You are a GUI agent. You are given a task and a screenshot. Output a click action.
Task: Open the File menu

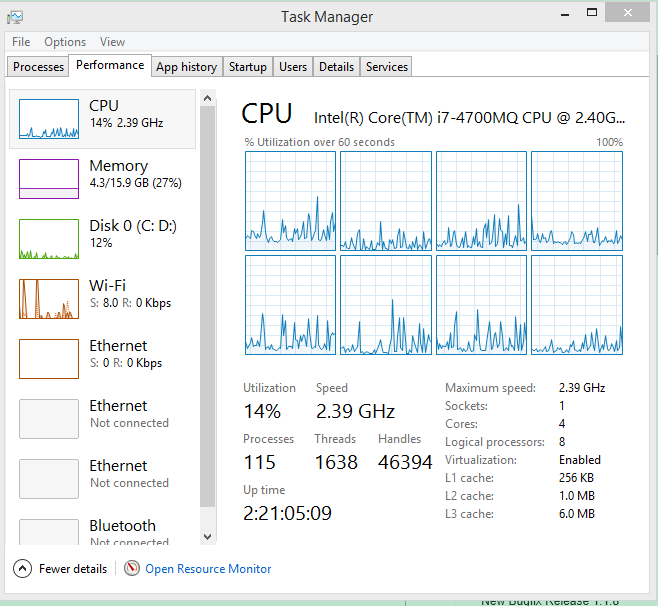click(21, 42)
